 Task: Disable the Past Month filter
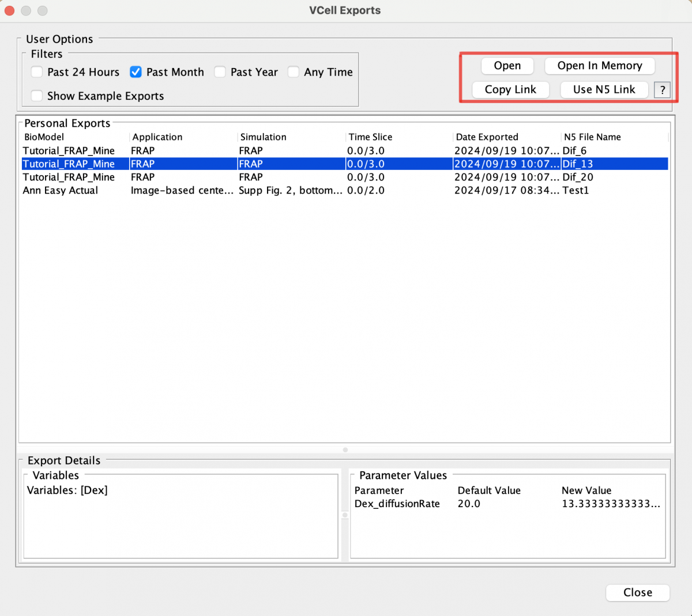(136, 72)
